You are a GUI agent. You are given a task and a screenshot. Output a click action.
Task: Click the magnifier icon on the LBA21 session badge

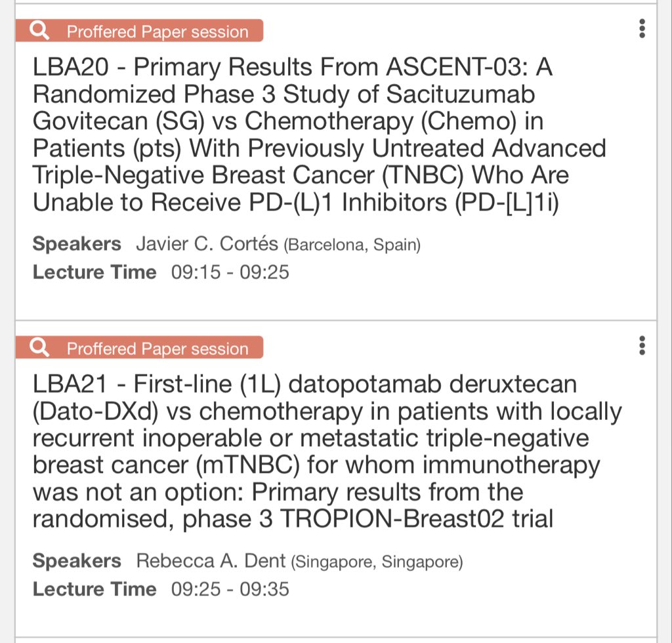(x=40, y=348)
